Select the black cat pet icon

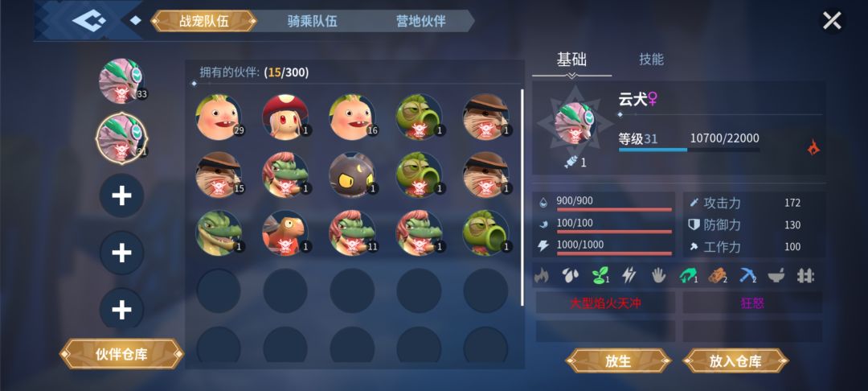coord(352,175)
